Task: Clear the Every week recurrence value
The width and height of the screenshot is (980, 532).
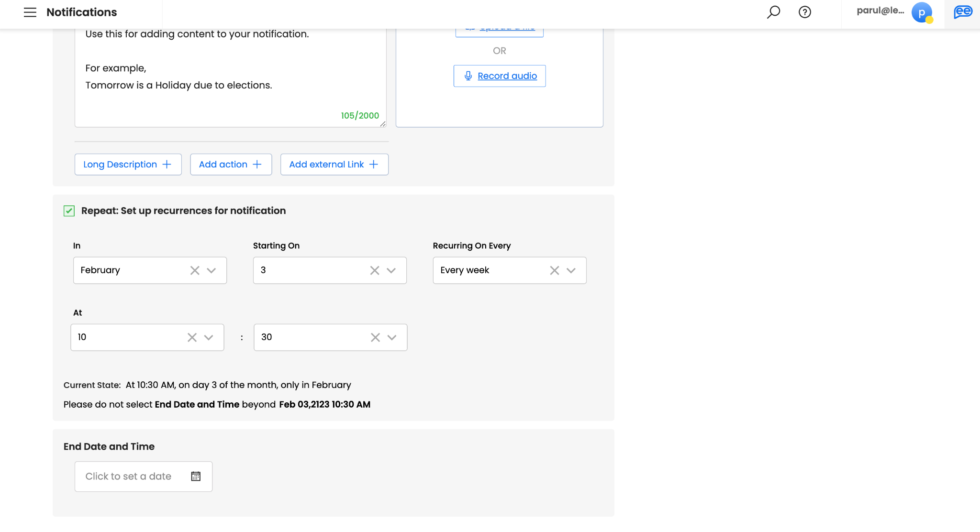Action: coord(555,270)
